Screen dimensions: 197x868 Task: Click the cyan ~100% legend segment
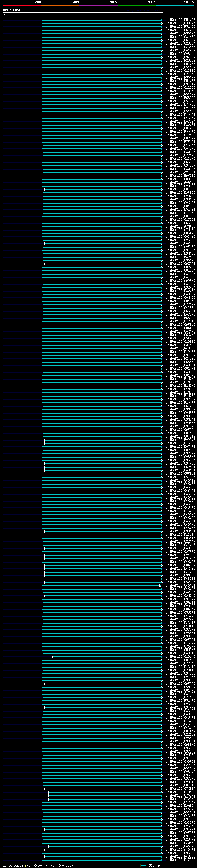click(x=175, y=6)
